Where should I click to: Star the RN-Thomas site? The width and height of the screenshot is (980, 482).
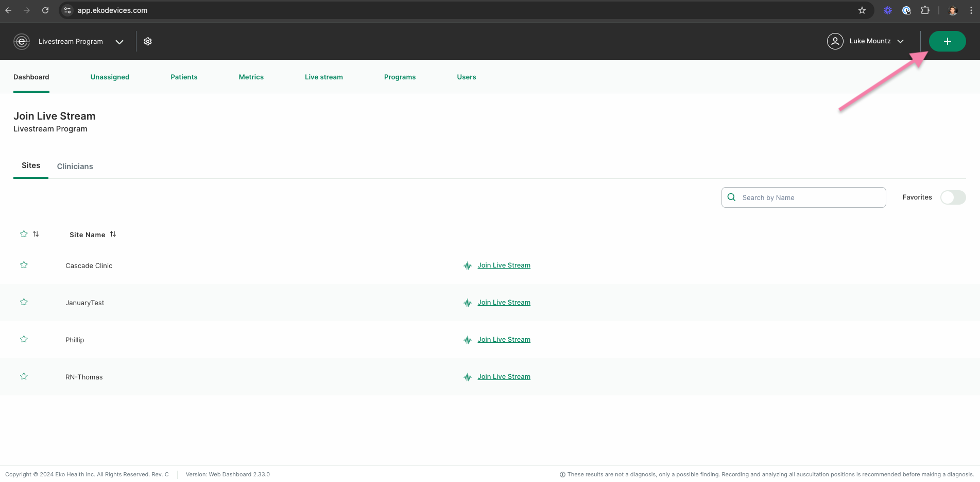coord(24,376)
